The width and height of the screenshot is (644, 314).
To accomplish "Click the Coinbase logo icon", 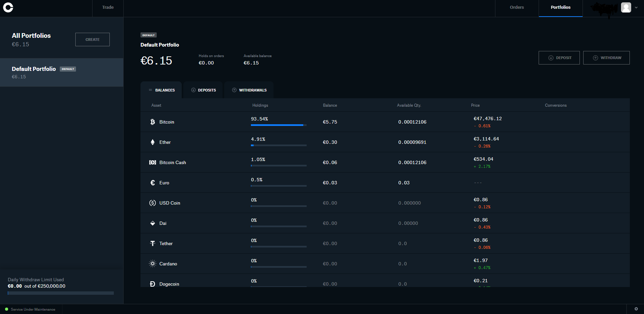I will coord(8,7).
